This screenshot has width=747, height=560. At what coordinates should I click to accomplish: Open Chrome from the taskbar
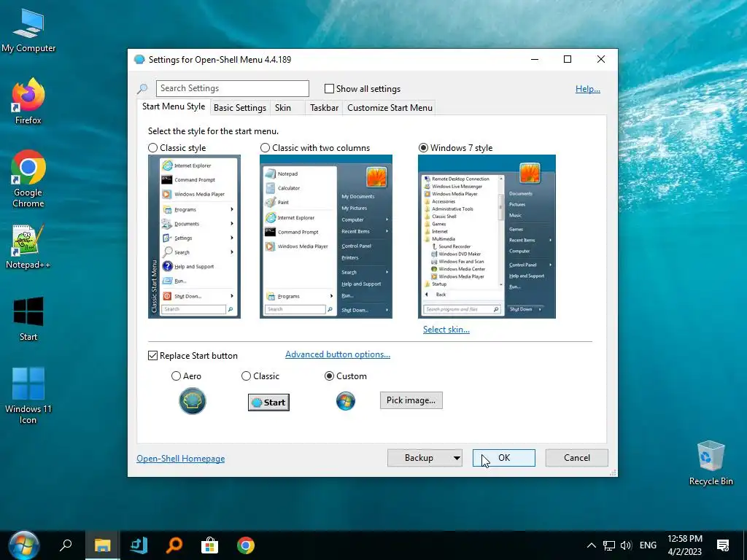pos(246,545)
